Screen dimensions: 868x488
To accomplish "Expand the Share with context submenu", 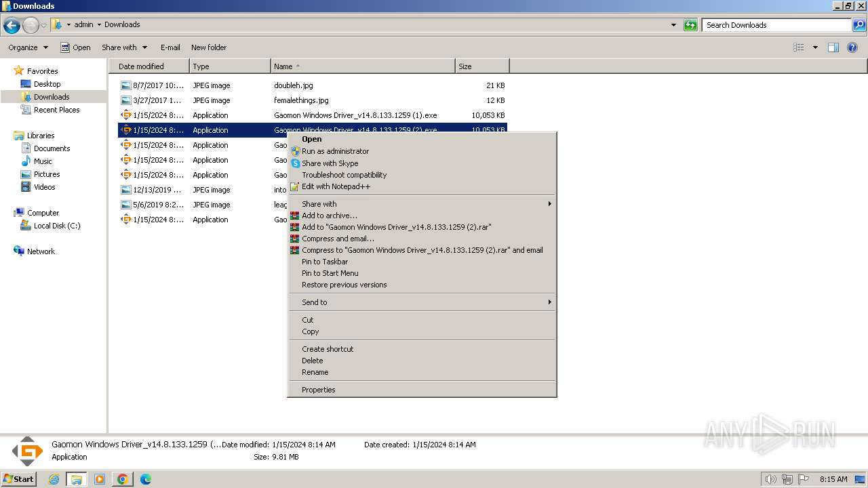I will [422, 204].
